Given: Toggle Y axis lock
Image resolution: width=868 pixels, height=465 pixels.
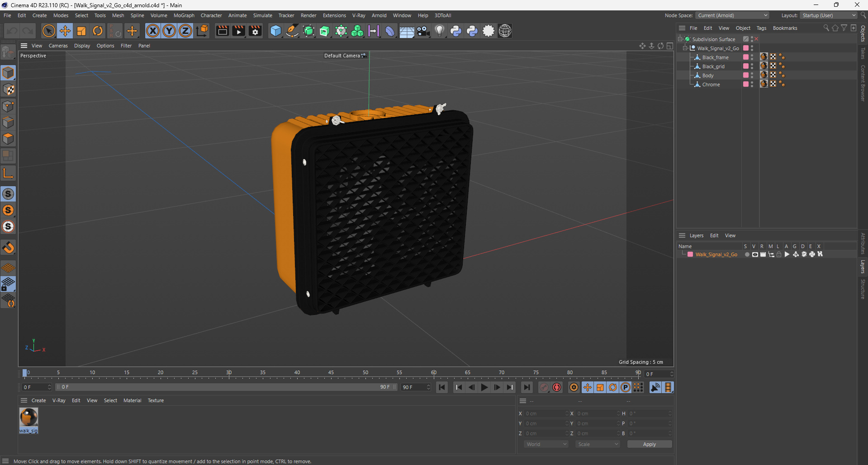Looking at the screenshot, I should pyautogui.click(x=169, y=31).
